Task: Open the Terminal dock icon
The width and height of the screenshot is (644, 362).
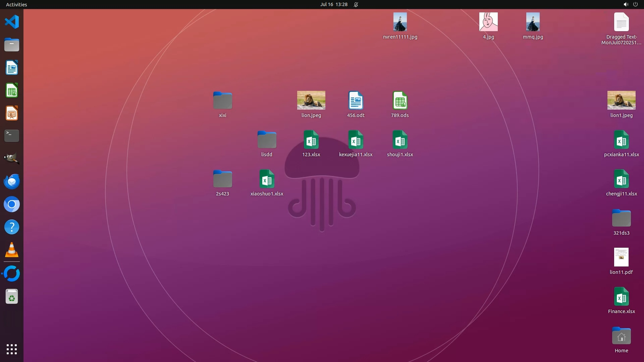Action: tap(12, 136)
